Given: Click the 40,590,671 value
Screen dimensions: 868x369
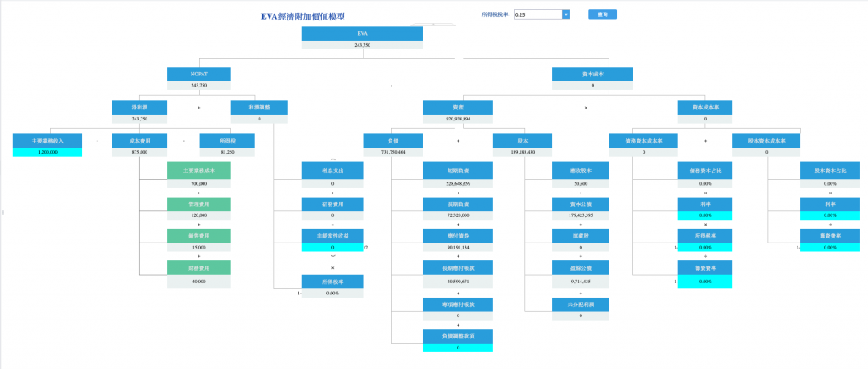Looking at the screenshot, I should 458,282.
